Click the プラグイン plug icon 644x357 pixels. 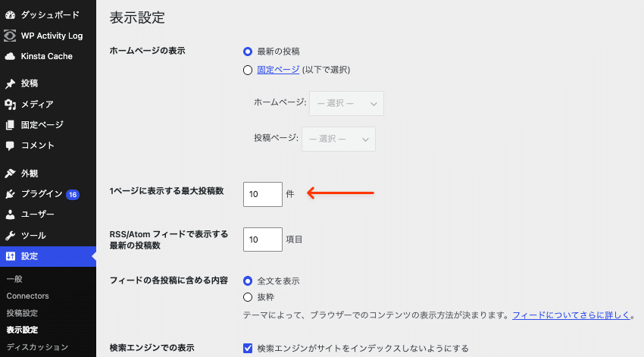click(11, 194)
